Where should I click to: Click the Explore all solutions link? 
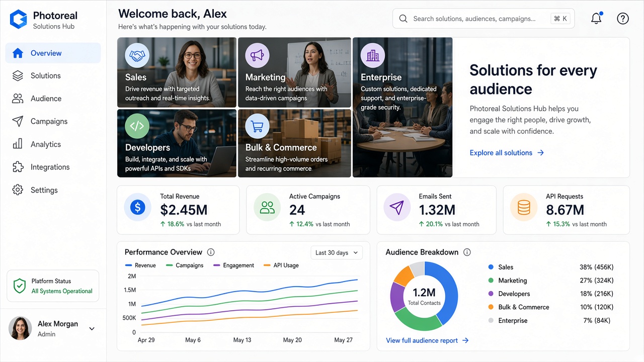point(507,153)
